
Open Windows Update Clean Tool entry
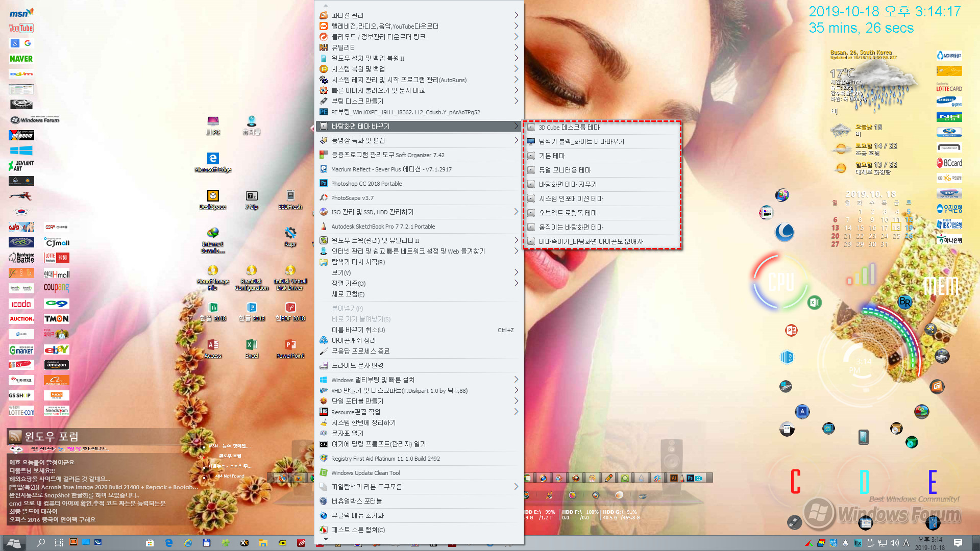click(x=420, y=472)
